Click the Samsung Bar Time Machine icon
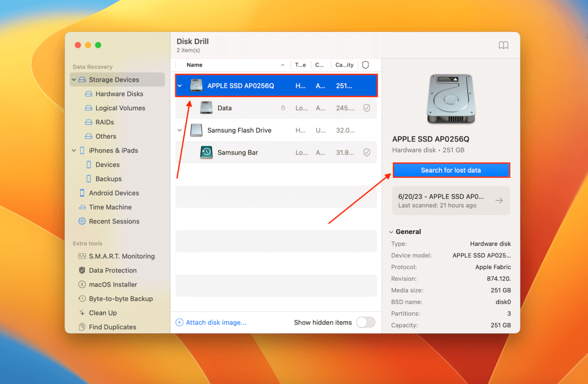Viewport: 588px width, 384px height. (206, 153)
